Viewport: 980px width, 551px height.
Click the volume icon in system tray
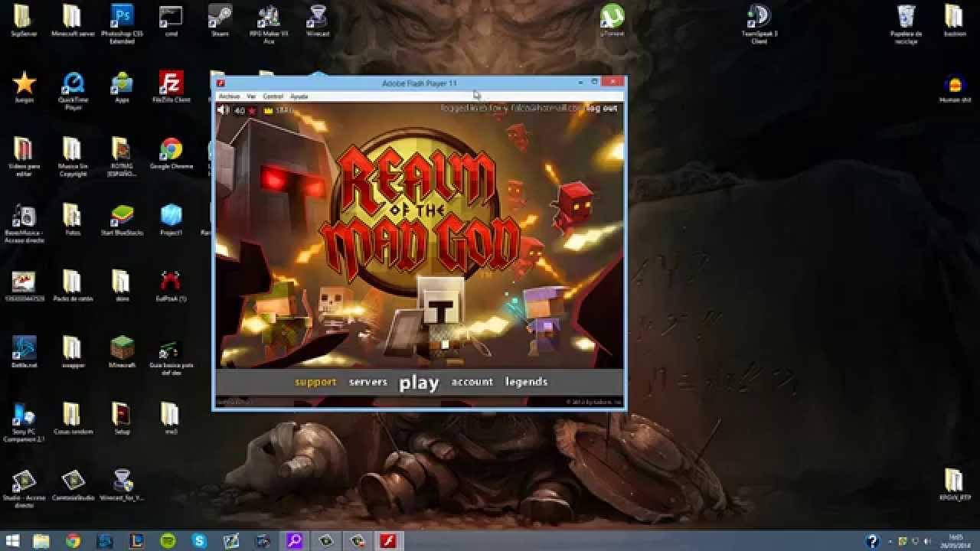pos(926,541)
